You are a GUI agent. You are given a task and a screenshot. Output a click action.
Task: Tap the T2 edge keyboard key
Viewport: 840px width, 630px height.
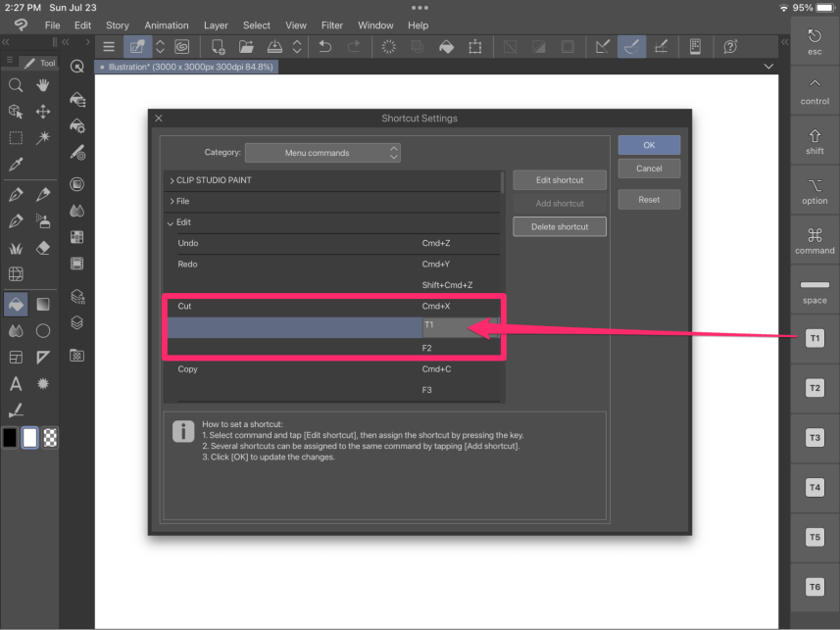815,388
